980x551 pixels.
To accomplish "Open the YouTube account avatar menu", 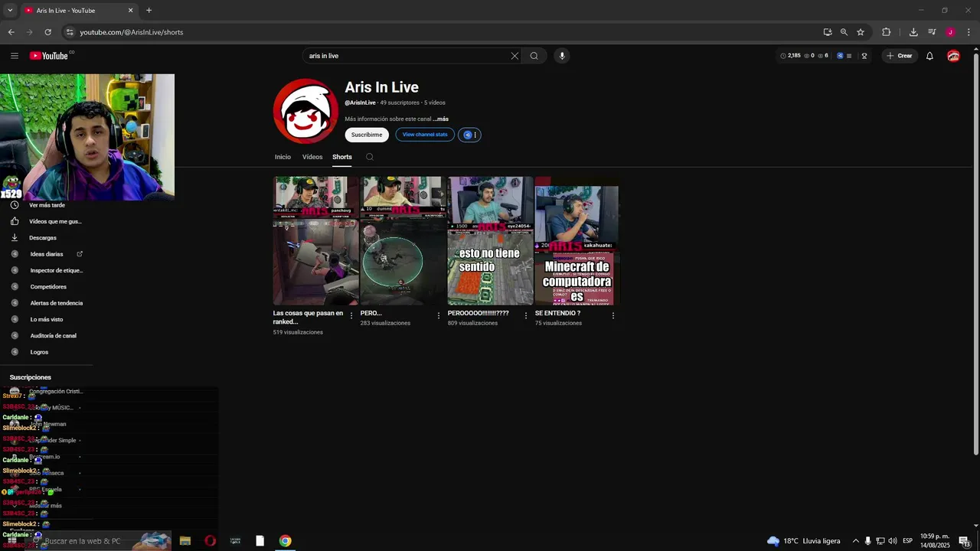I will pos(953,56).
